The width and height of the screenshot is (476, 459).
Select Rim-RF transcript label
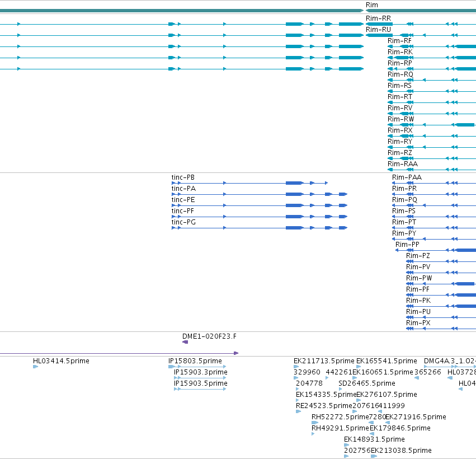pyautogui.click(x=399, y=41)
